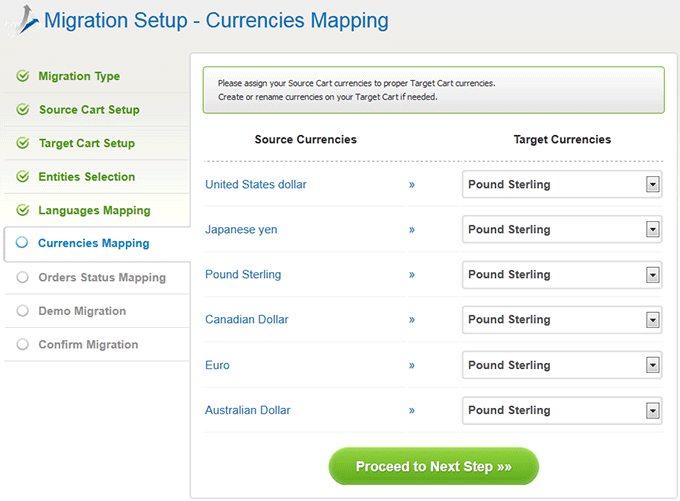
Task: Click green checkmark icon next to Languages Mapping
Action: click(x=23, y=210)
